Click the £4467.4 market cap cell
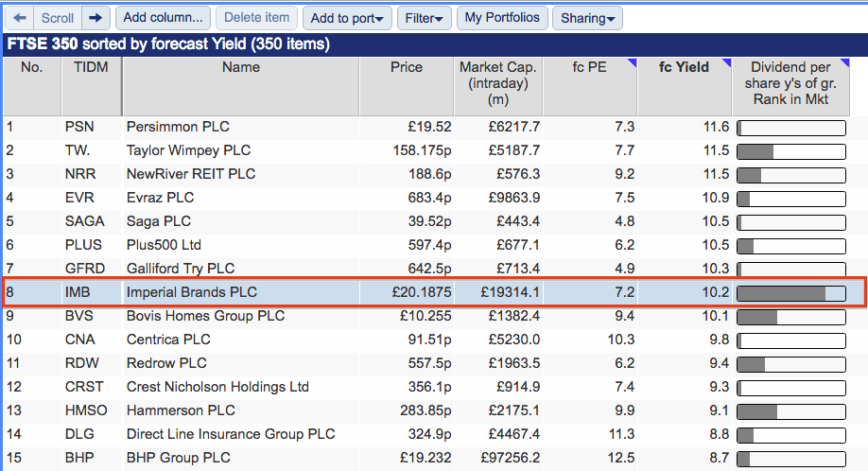 (x=513, y=434)
